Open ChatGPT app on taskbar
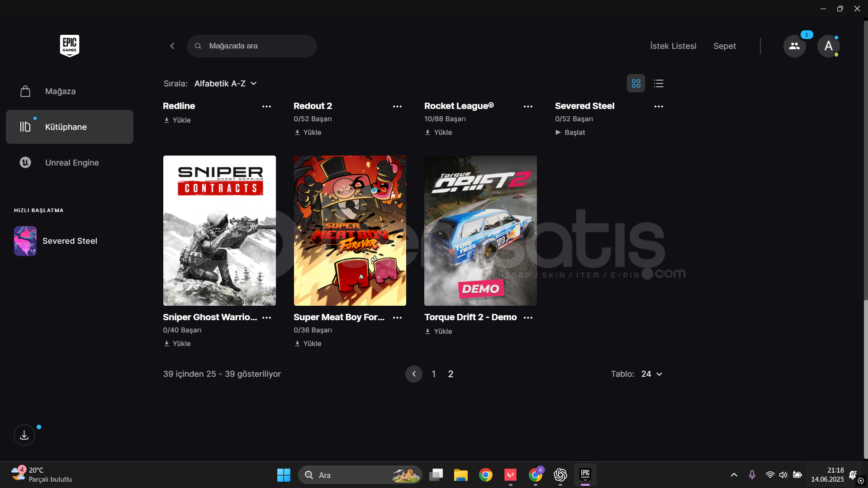 tap(560, 475)
